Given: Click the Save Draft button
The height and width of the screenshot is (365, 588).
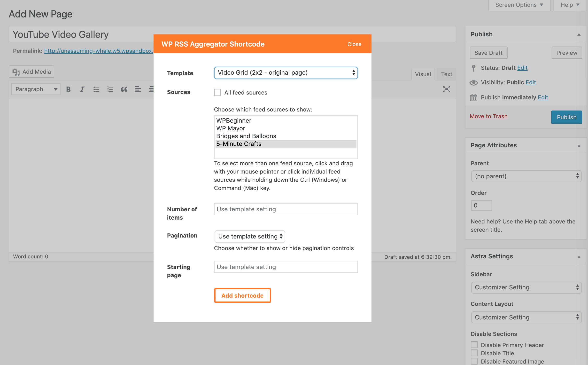Looking at the screenshot, I should point(488,53).
